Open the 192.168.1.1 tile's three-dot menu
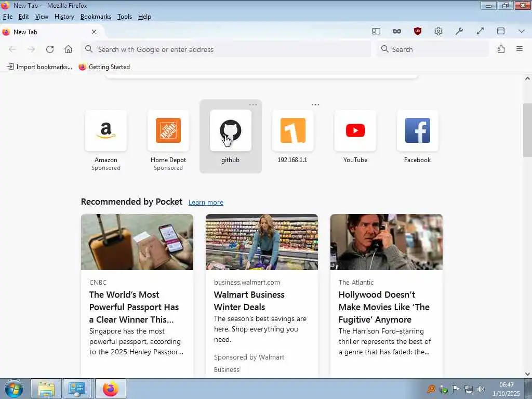 coord(315,104)
